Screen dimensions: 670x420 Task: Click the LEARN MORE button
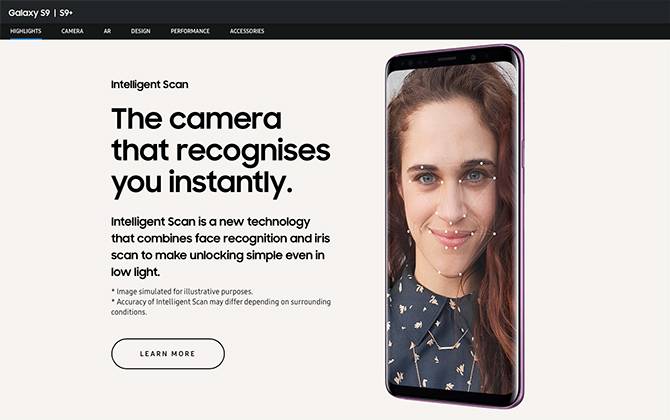168,353
